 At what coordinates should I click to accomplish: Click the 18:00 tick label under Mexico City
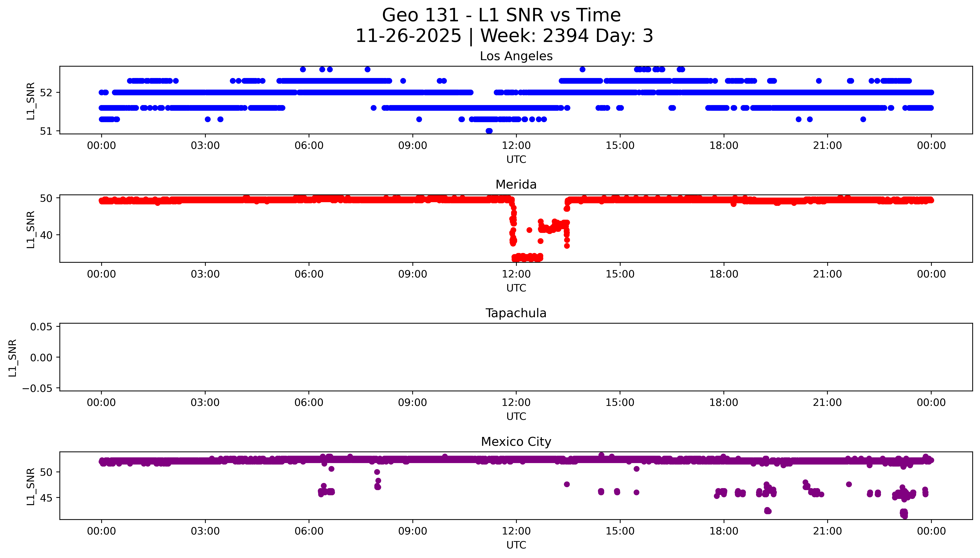[724, 531]
